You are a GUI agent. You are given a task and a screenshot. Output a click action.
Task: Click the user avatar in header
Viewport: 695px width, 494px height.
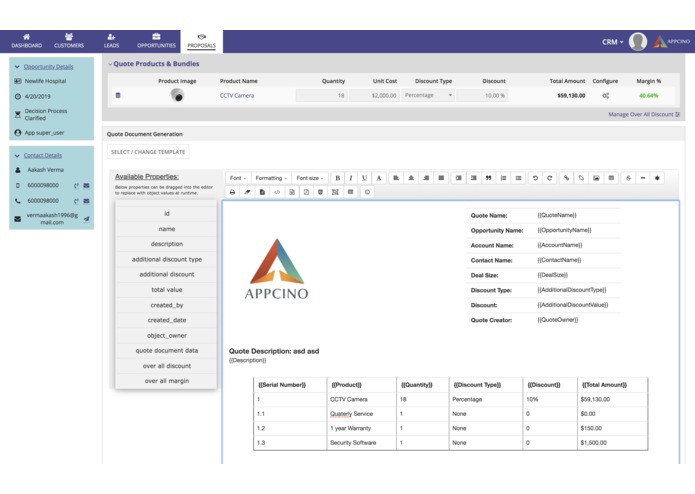pos(638,42)
